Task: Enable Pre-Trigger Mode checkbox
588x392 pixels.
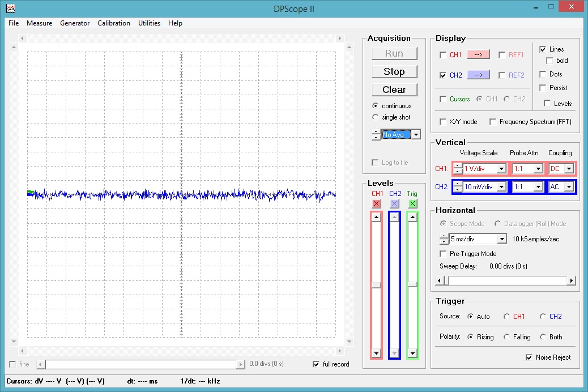Action: (443, 254)
